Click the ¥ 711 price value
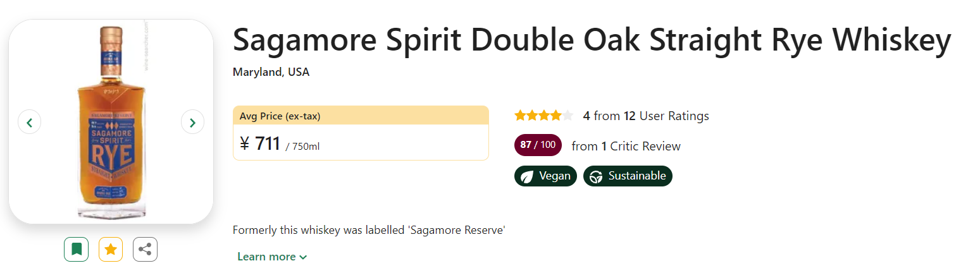 coord(260,144)
